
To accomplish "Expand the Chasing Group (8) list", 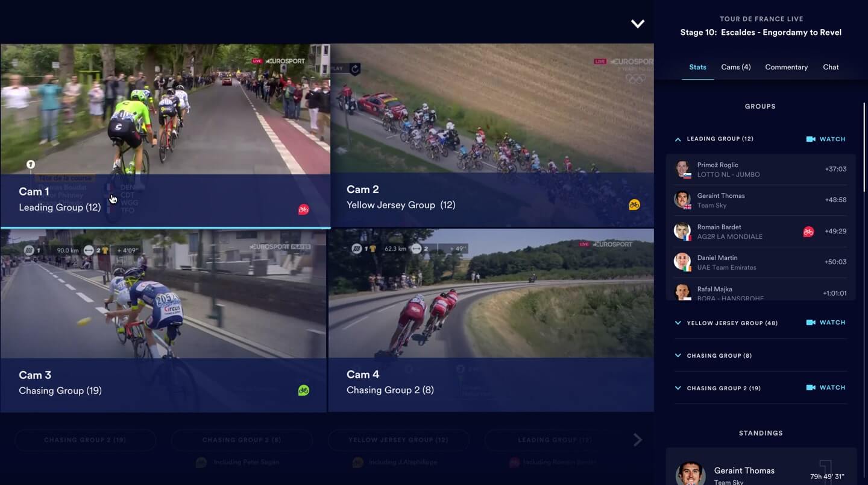I will [x=678, y=356].
